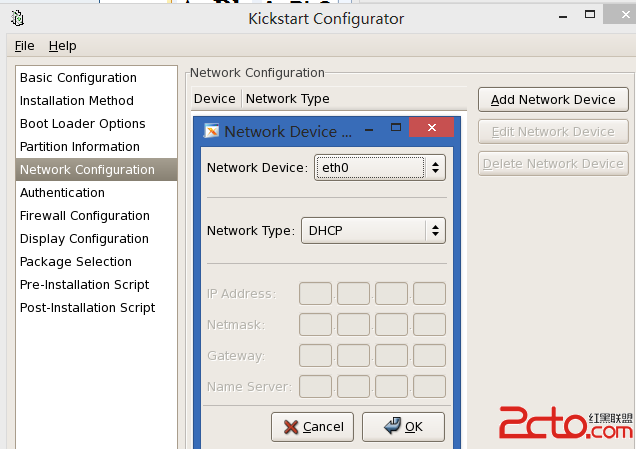Click the Kickstart Configurator app icon in the title bar

[17, 18]
